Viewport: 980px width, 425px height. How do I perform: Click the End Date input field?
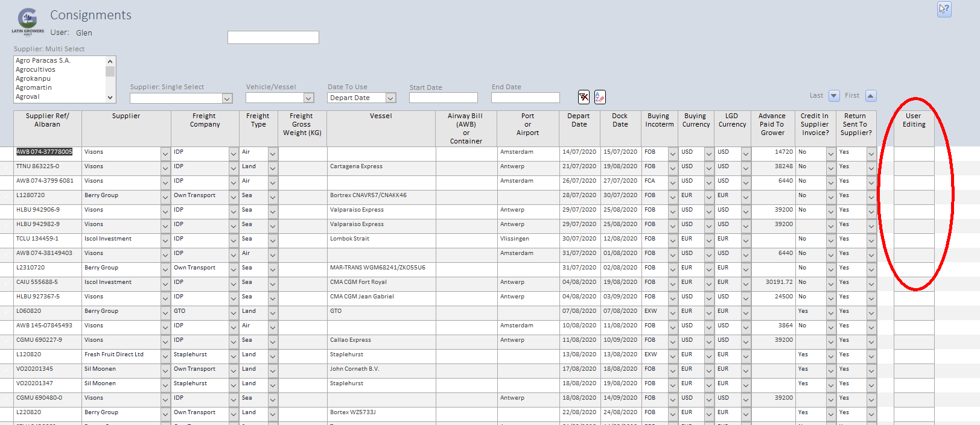tap(525, 98)
